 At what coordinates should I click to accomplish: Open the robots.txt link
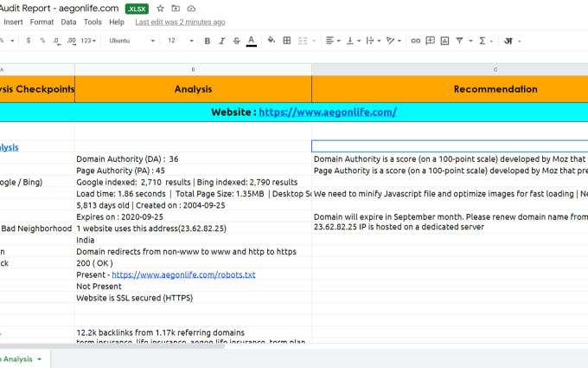pos(183,274)
